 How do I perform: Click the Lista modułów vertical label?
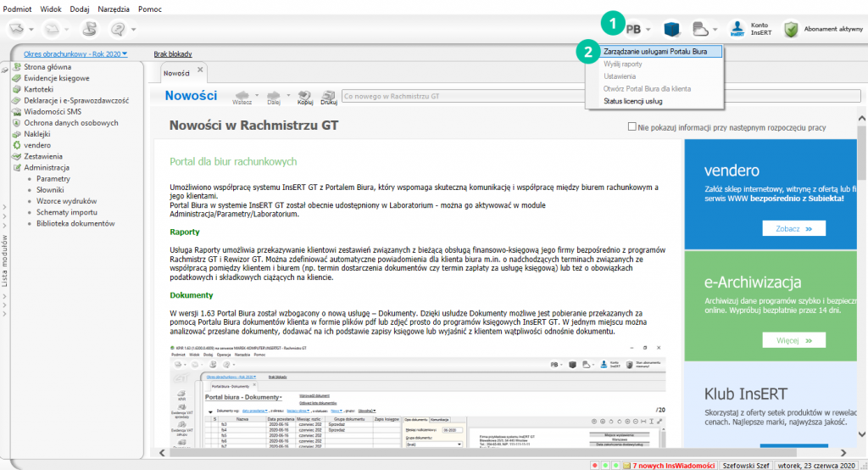[4, 260]
